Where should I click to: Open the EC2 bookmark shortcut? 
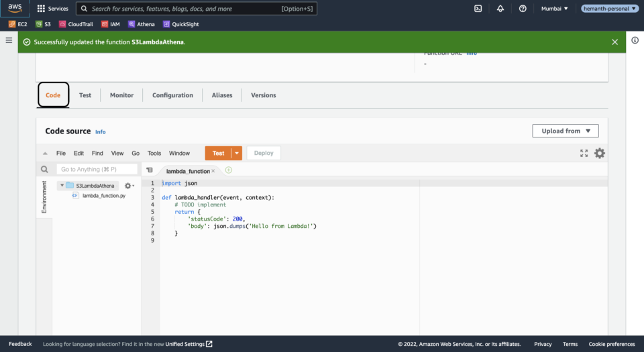tap(18, 24)
